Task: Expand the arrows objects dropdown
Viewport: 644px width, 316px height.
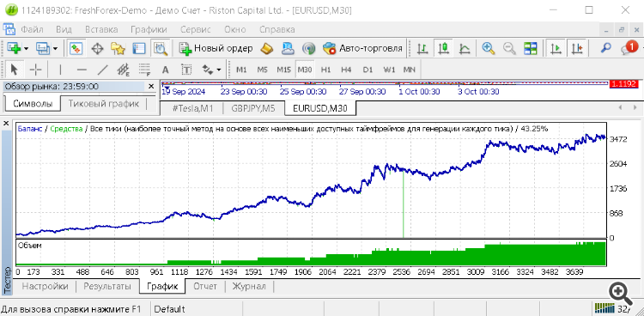Action: tap(219, 70)
